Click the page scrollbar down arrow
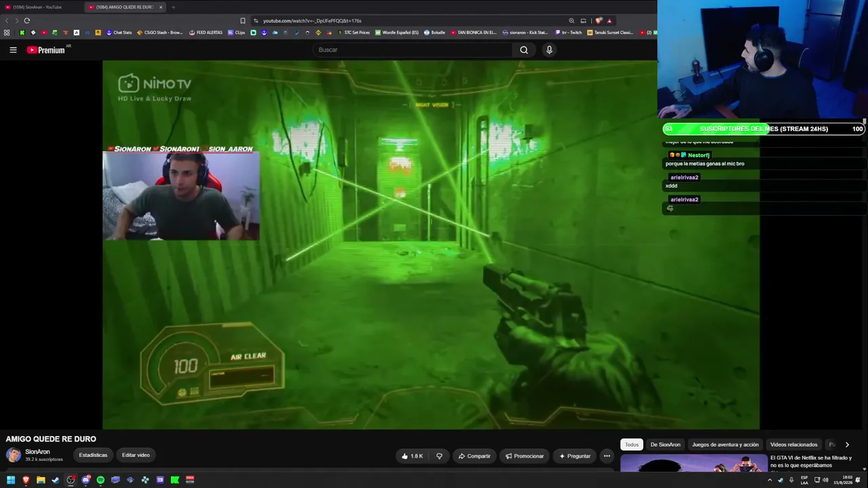This screenshot has width=868, height=488. (x=865, y=468)
